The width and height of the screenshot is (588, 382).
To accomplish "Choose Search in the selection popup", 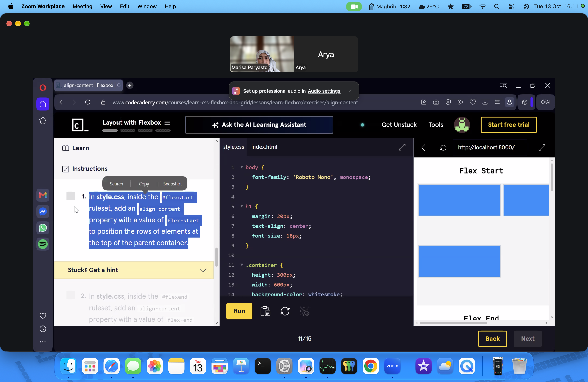I will pyautogui.click(x=116, y=184).
